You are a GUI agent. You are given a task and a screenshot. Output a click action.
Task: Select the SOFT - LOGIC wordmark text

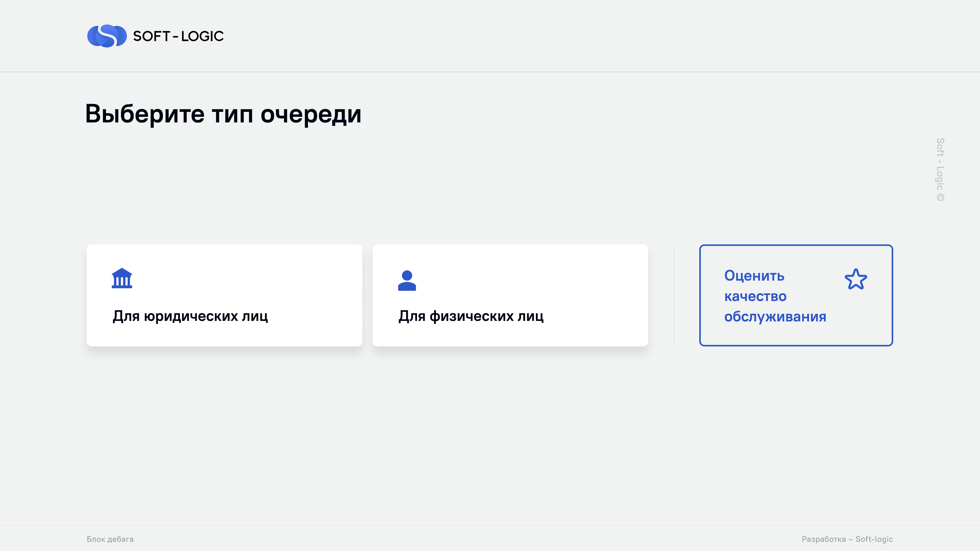click(178, 36)
